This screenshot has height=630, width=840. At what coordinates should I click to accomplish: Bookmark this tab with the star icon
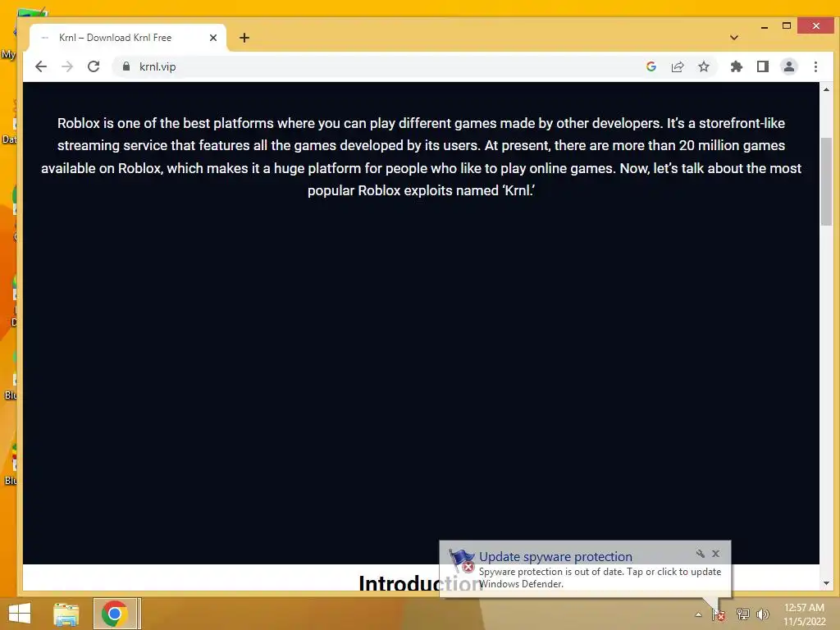click(x=704, y=66)
